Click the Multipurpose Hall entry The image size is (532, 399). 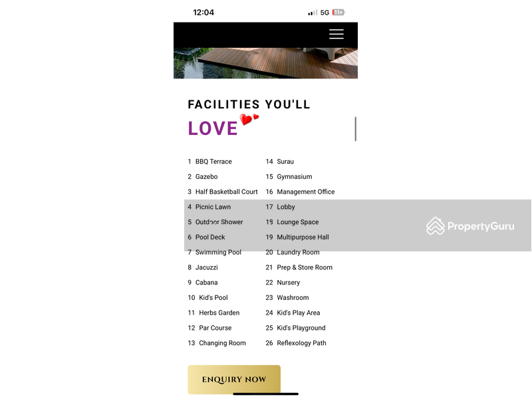click(302, 237)
